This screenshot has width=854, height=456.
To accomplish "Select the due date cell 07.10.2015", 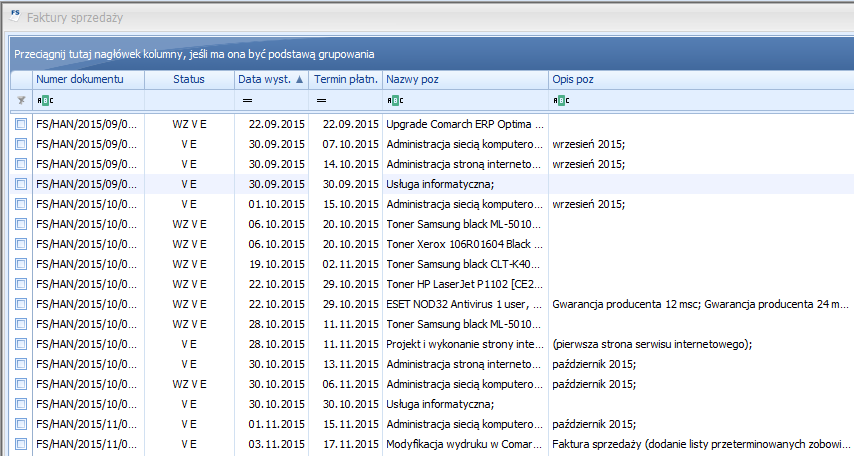I will click(x=345, y=144).
